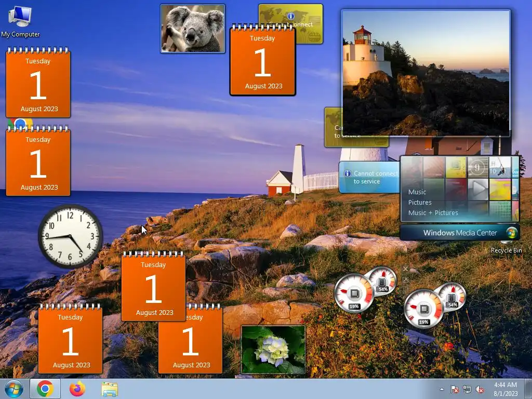
Task: Select Pictures in the Media Center gadget
Action: (x=420, y=203)
